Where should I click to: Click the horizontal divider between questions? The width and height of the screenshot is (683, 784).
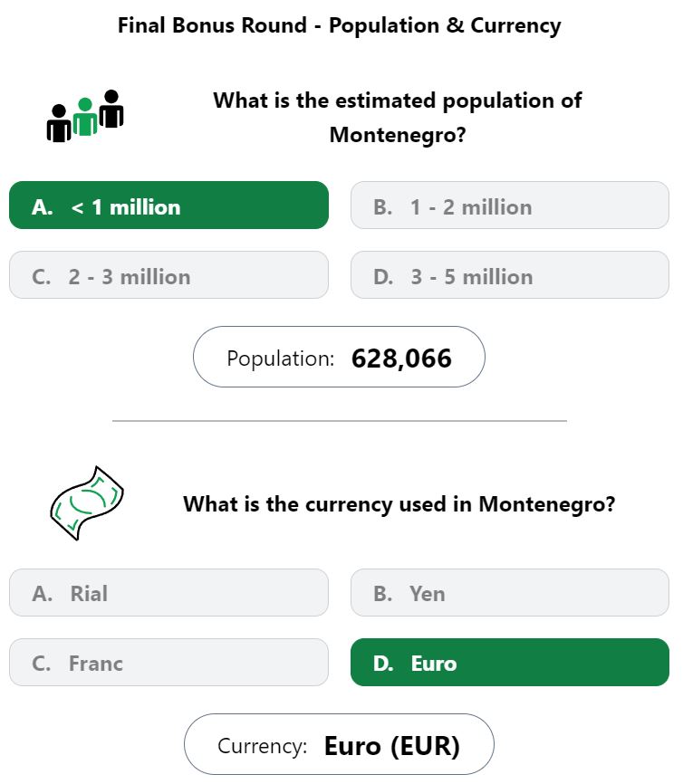click(340, 421)
